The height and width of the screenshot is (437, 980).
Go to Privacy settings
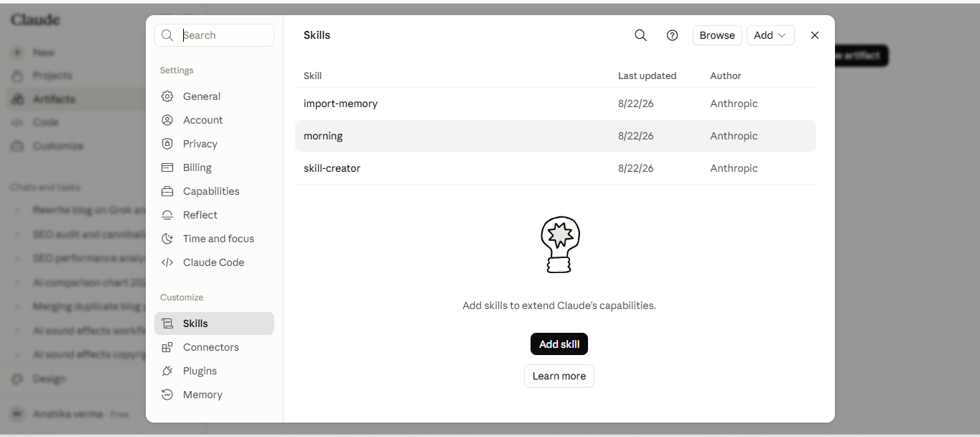[214, 144]
